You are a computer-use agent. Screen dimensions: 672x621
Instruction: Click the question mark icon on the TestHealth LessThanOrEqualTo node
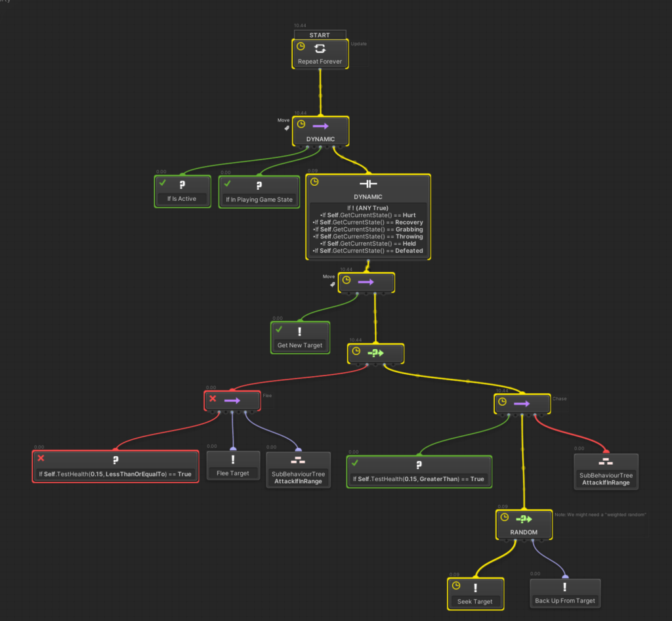[115, 460]
